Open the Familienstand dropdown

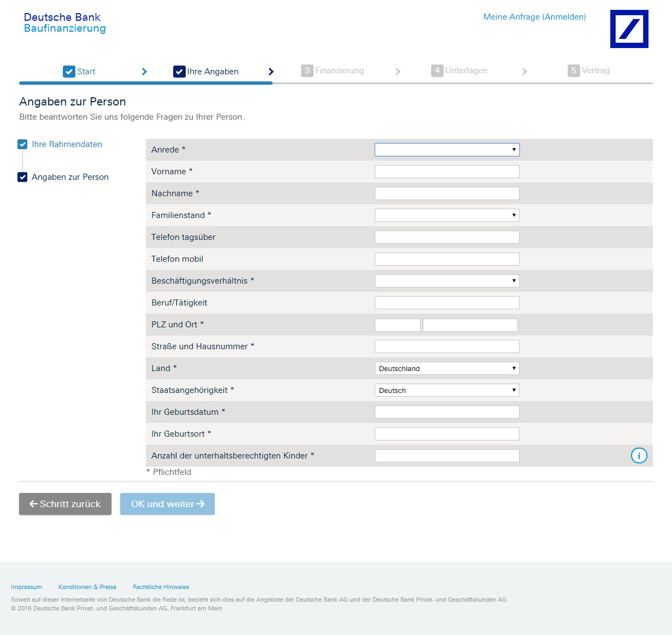click(447, 215)
